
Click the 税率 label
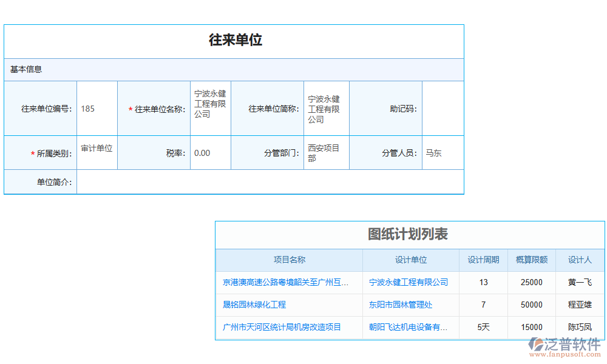click(x=176, y=153)
